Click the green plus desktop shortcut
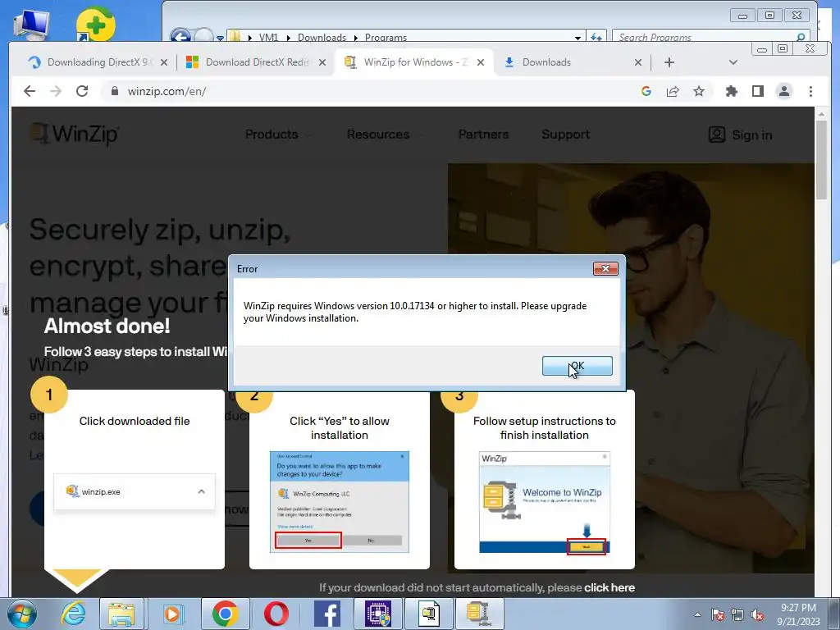840x630 pixels. [95, 24]
